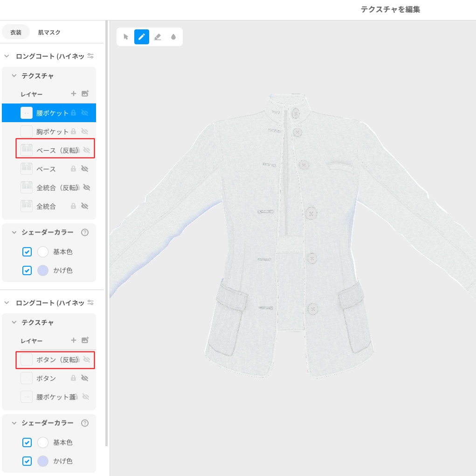Select the 全統合 layer thumbnail
476x476 pixels.
coord(27,206)
